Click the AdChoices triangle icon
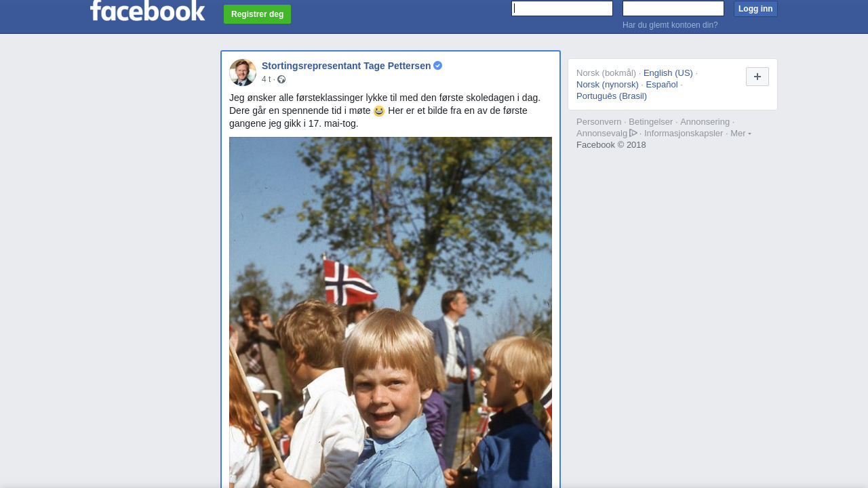Viewport: 868px width, 488px height. click(633, 133)
